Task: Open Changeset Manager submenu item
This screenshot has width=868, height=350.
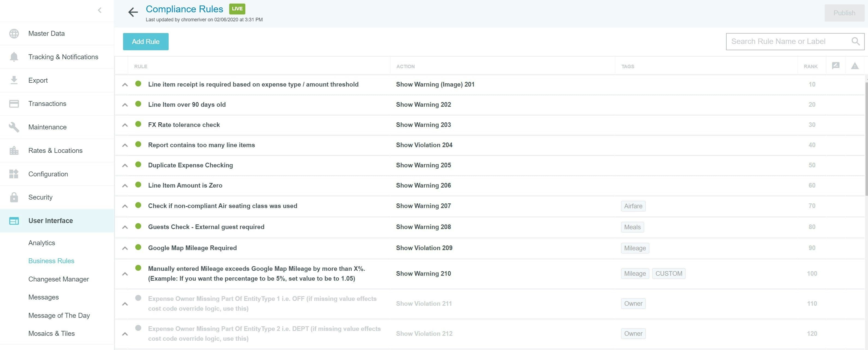Action: pos(58,279)
